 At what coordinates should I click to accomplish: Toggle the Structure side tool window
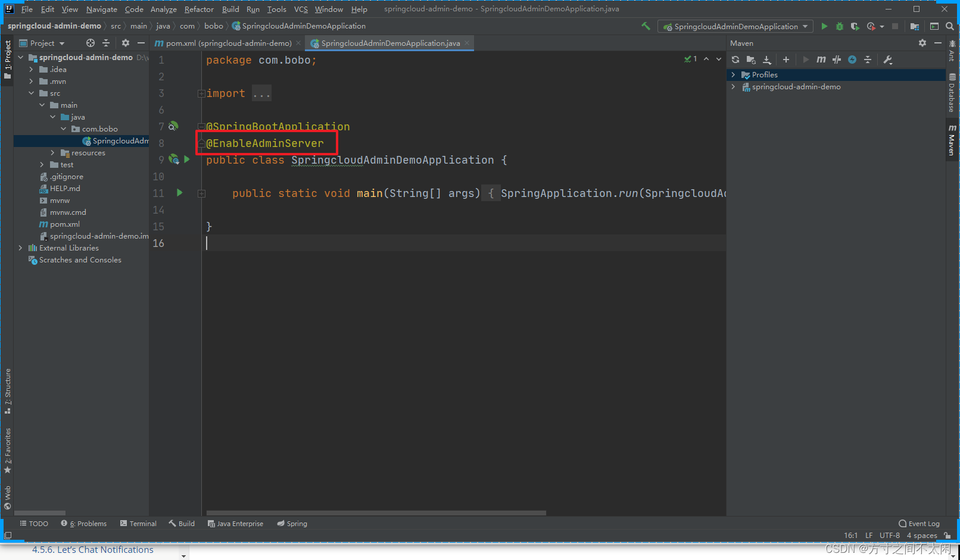(8, 390)
